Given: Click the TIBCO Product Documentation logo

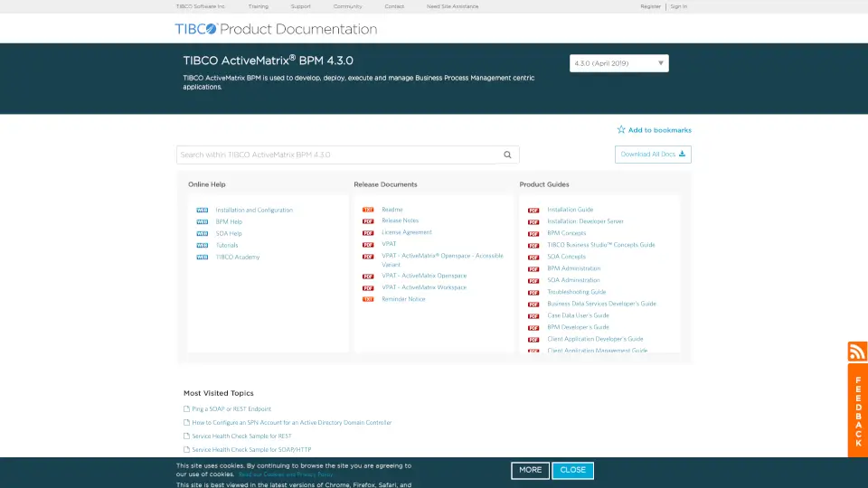Looking at the screenshot, I should tap(276, 29).
